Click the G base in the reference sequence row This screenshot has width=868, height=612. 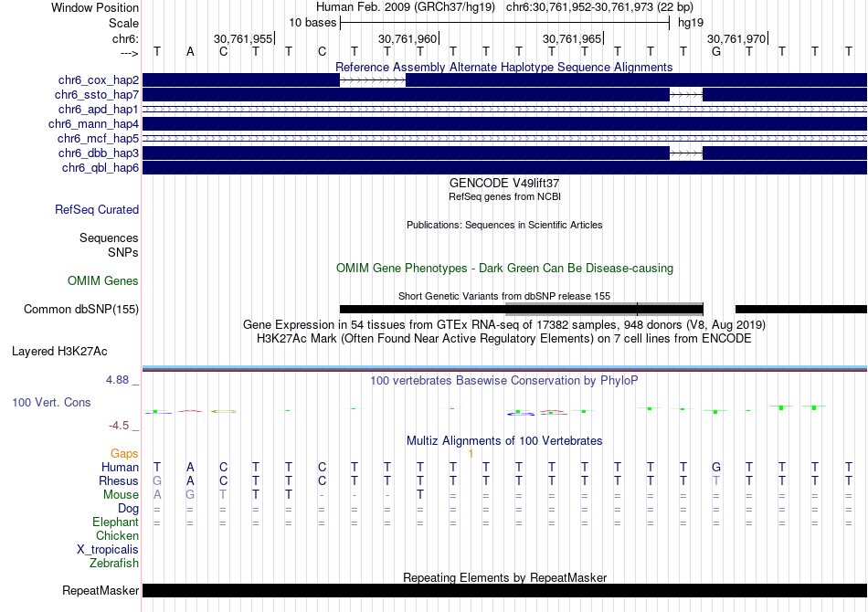tap(715, 52)
